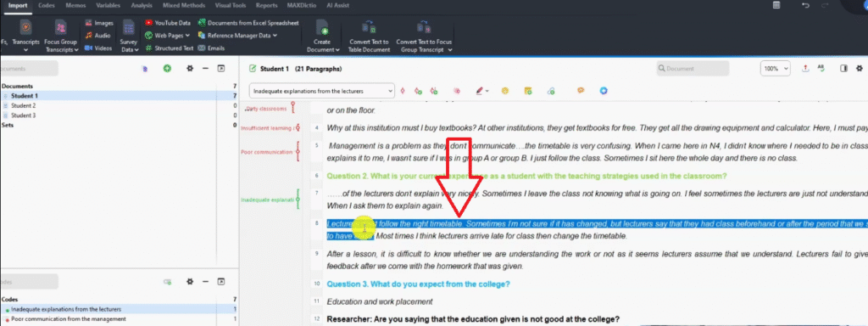The width and height of the screenshot is (868, 326).
Task: Open the Variables ribbon tab
Action: [108, 6]
